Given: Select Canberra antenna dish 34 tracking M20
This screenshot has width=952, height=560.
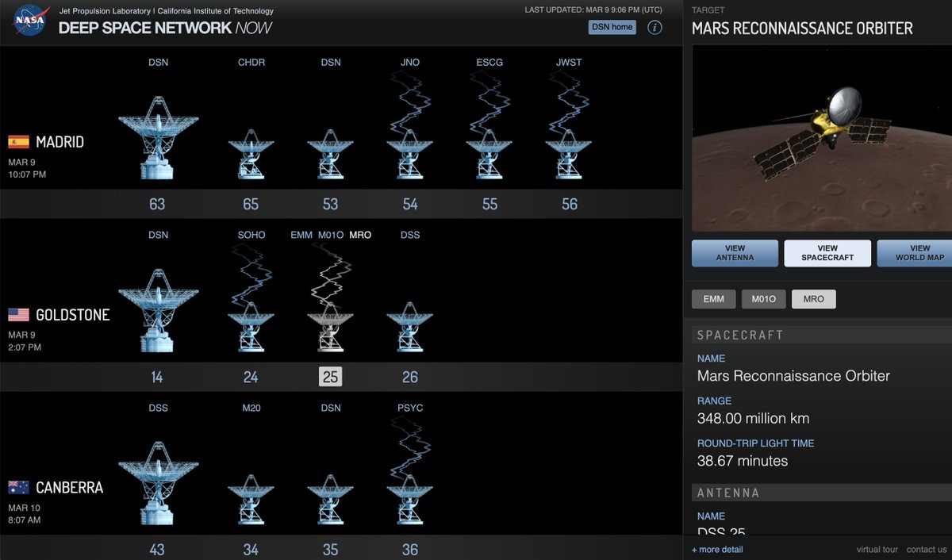Looking at the screenshot, I should coord(251,500).
